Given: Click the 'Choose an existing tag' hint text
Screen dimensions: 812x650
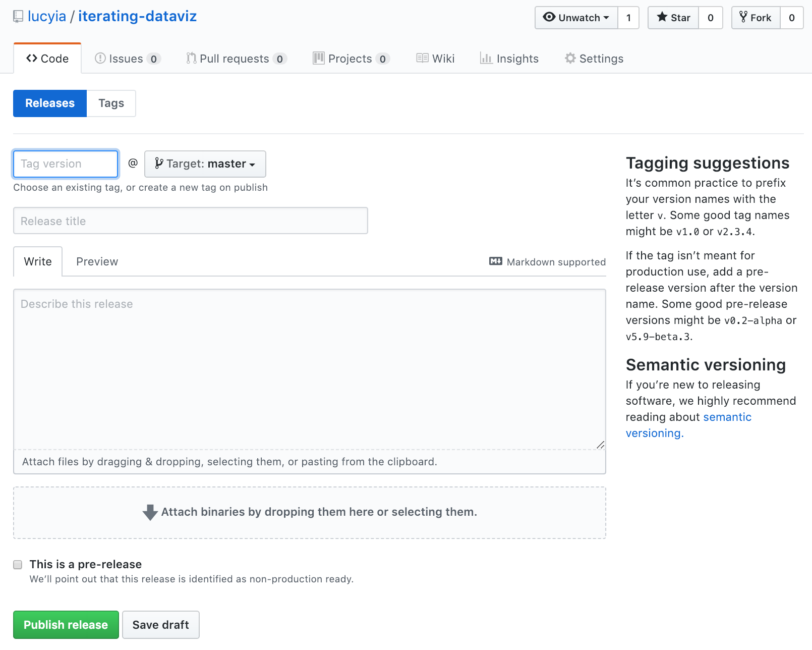Looking at the screenshot, I should (140, 187).
